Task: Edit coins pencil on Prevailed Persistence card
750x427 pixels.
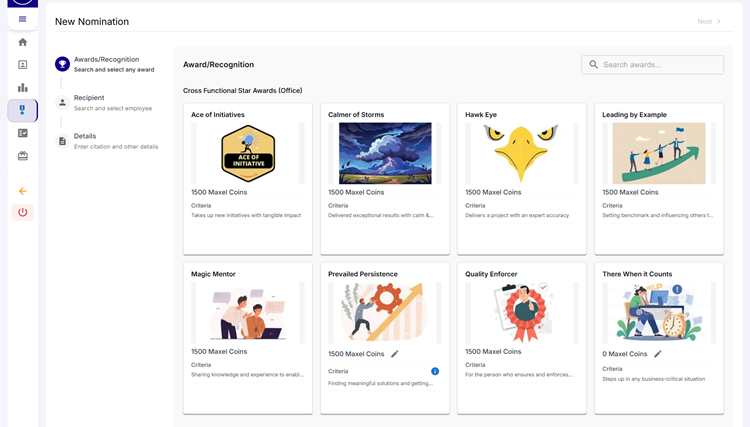Action: click(395, 354)
